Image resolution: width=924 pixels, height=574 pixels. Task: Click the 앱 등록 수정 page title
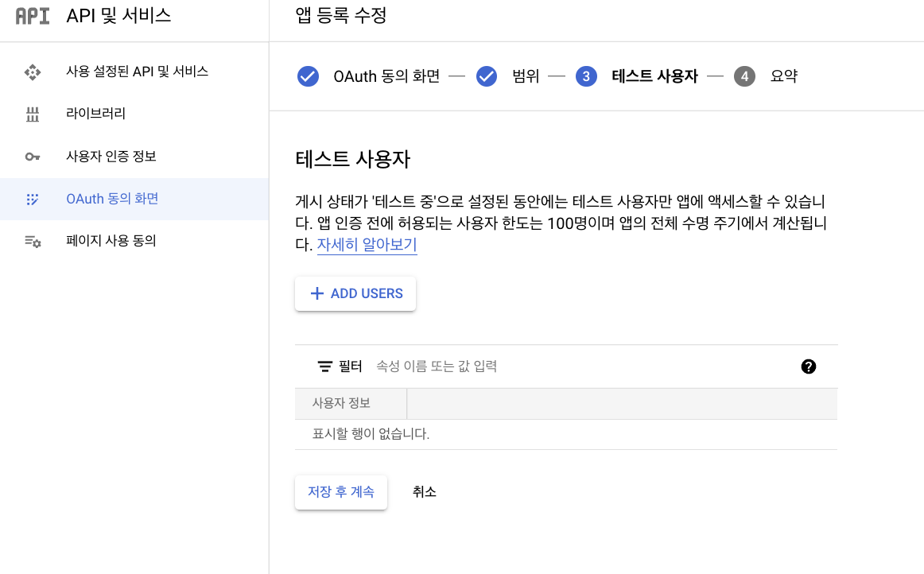pyautogui.click(x=341, y=15)
